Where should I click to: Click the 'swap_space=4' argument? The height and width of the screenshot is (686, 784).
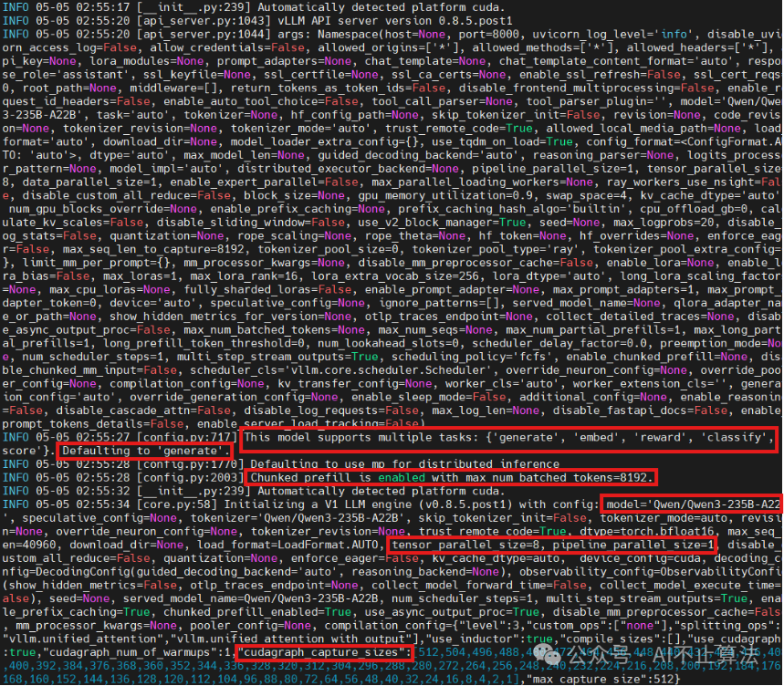tap(586, 195)
